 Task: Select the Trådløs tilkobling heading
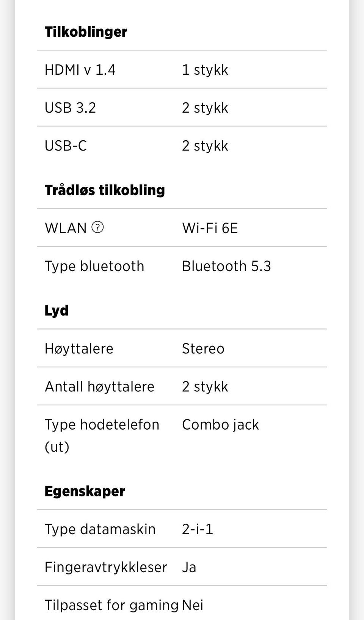[105, 190]
